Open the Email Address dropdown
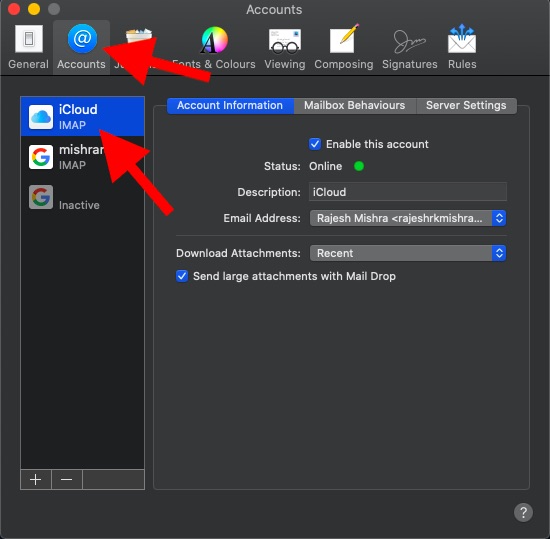This screenshot has width=550, height=539. [408, 218]
